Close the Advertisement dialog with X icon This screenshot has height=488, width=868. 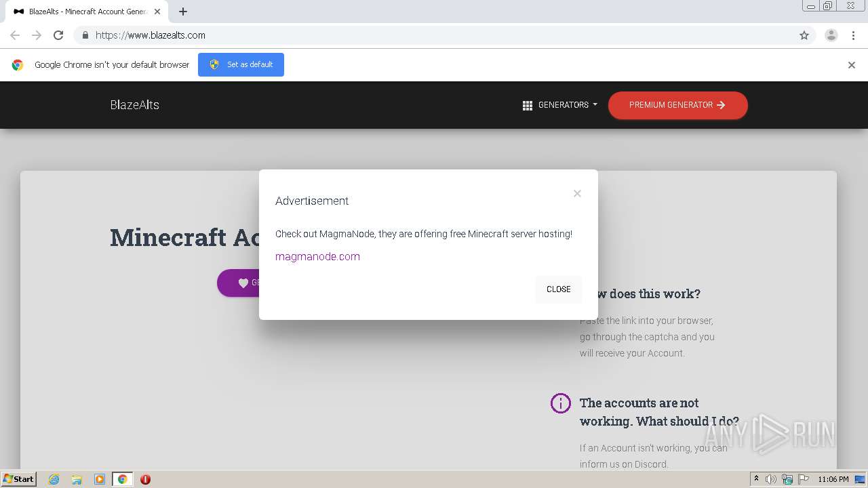(x=577, y=193)
